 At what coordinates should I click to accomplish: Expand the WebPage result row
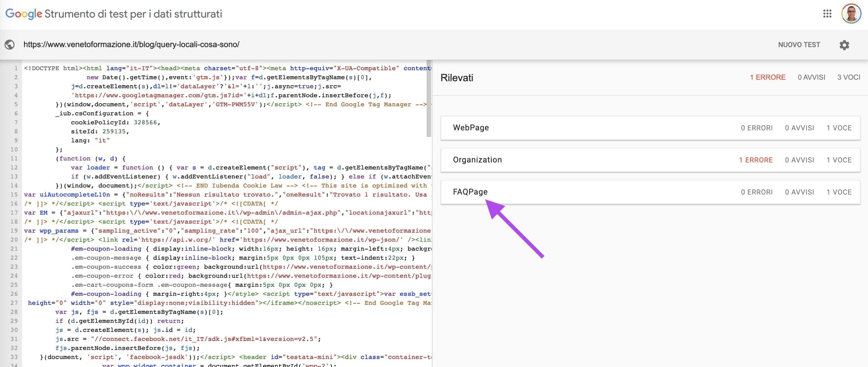coord(650,128)
